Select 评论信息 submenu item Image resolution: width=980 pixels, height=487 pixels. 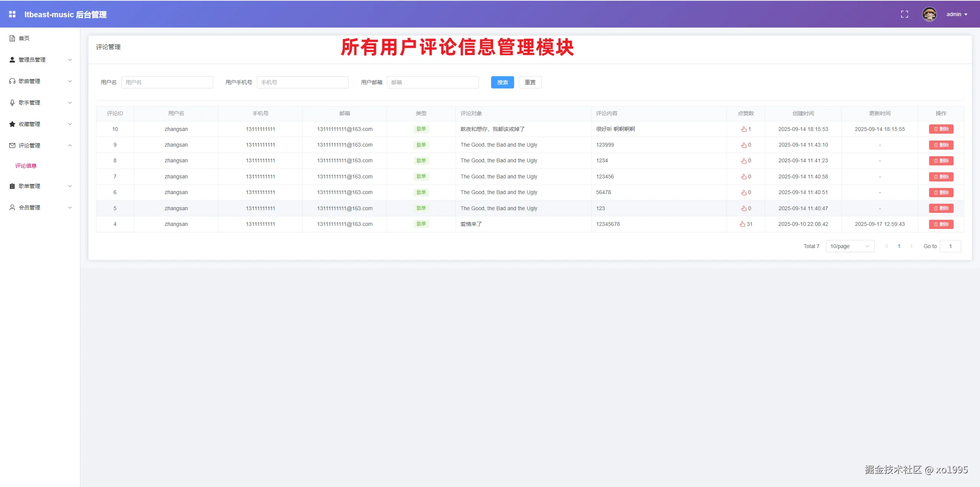(26, 166)
